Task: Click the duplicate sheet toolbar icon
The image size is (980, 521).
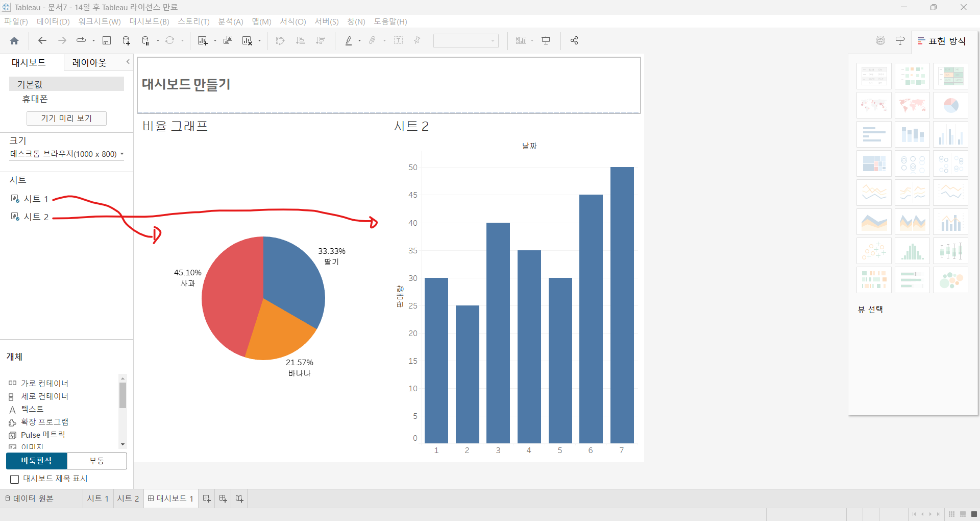Action: click(228, 40)
